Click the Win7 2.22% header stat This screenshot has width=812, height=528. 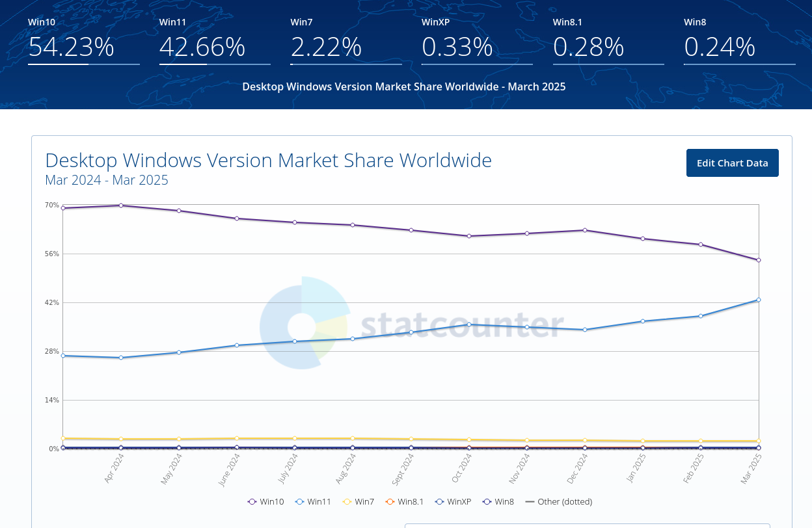346,41
